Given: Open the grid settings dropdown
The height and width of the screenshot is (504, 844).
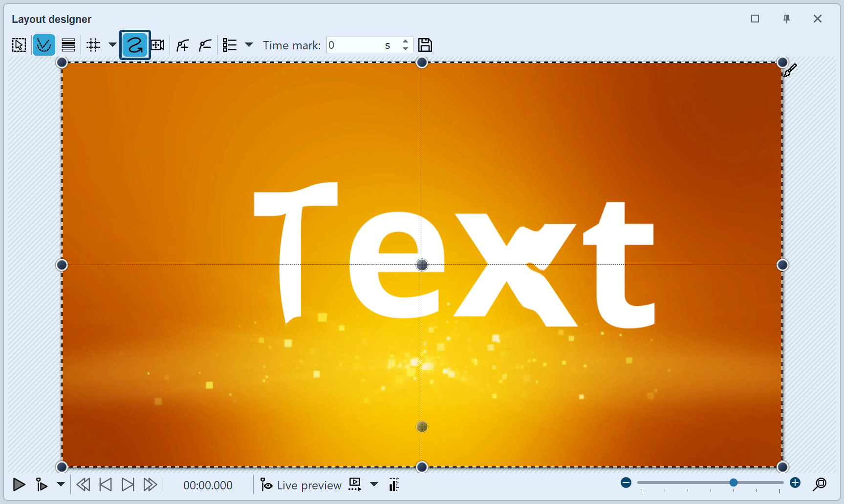Looking at the screenshot, I should pos(112,45).
